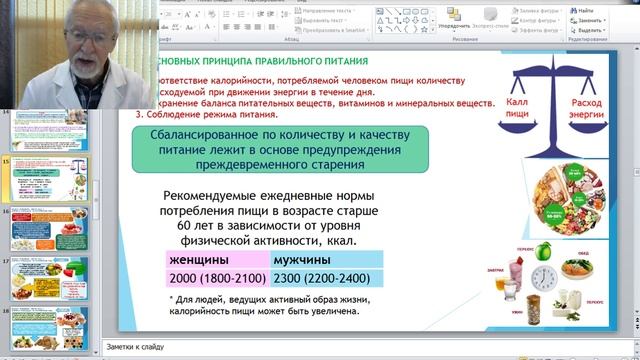Select the triangle shape
The image size is (640, 360).
pos(380,20)
